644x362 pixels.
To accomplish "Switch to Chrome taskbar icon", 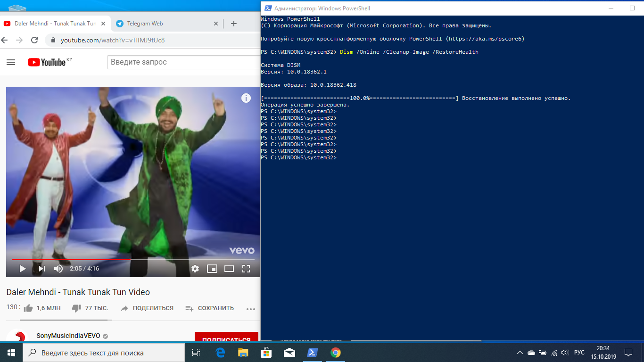I will [x=336, y=353].
